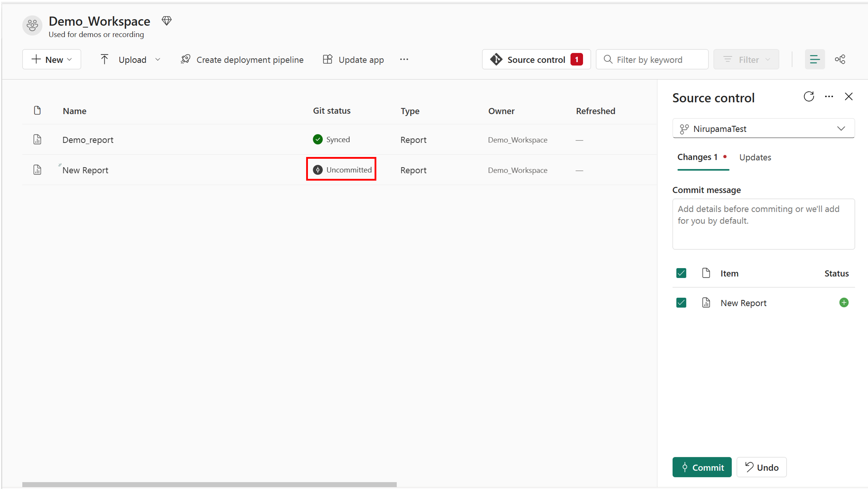
Task: Open the Source control panel more options ellipsis
Action: pos(829,97)
